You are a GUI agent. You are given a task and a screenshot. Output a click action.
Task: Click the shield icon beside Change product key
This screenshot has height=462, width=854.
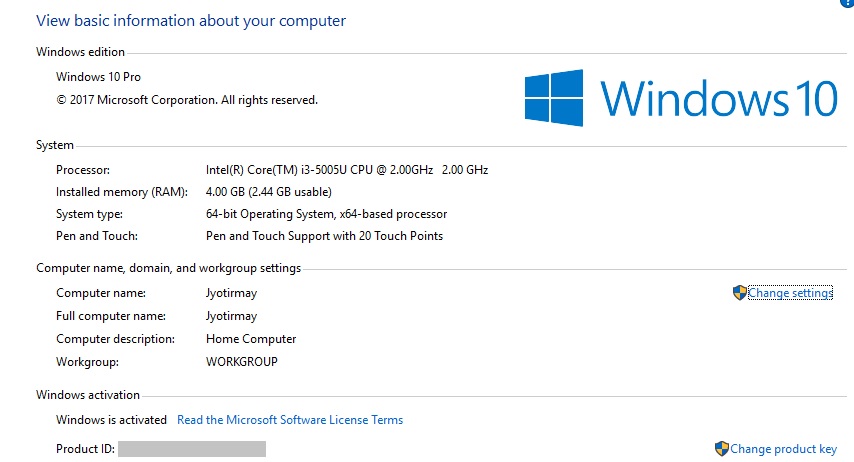coord(722,449)
